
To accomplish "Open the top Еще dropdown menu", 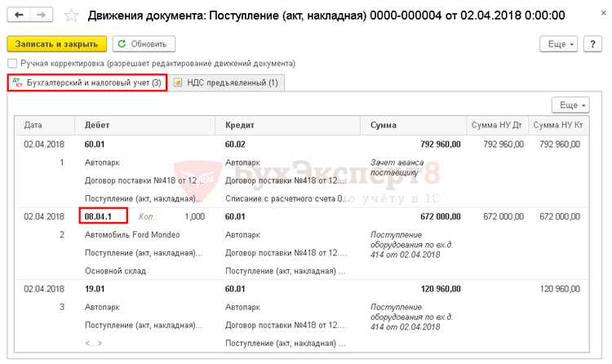I will tap(558, 44).
